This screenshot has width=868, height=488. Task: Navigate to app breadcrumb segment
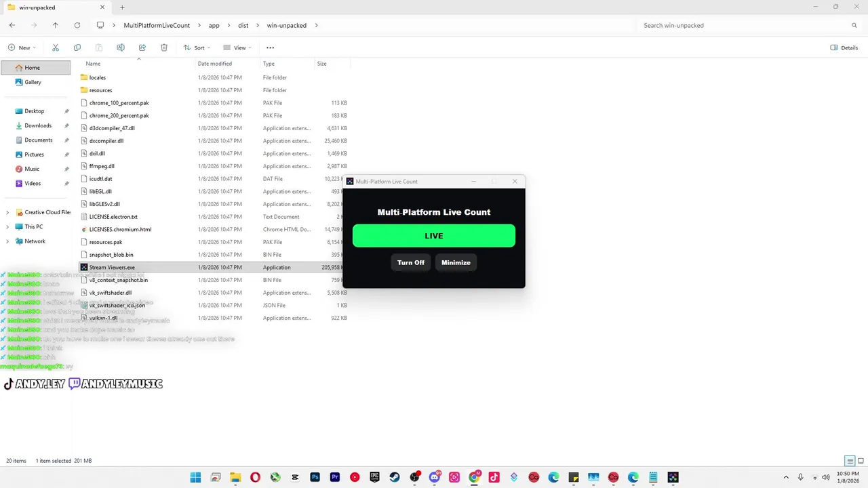[214, 25]
